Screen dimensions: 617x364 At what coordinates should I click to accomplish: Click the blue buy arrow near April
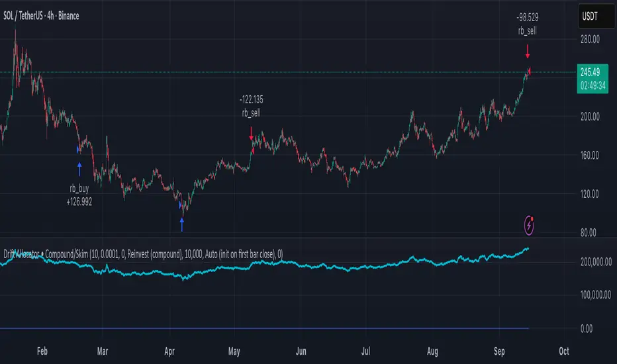coord(182,225)
